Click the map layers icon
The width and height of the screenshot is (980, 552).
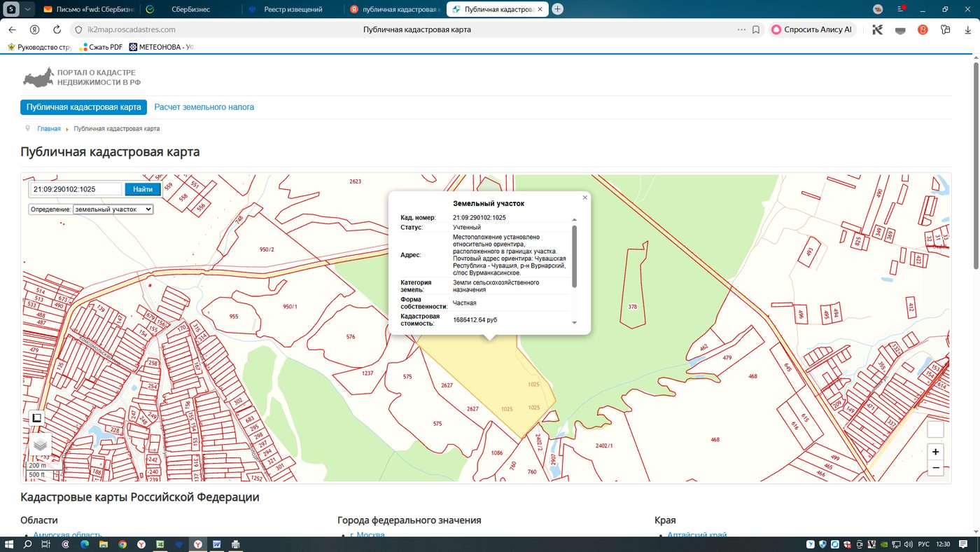click(40, 444)
